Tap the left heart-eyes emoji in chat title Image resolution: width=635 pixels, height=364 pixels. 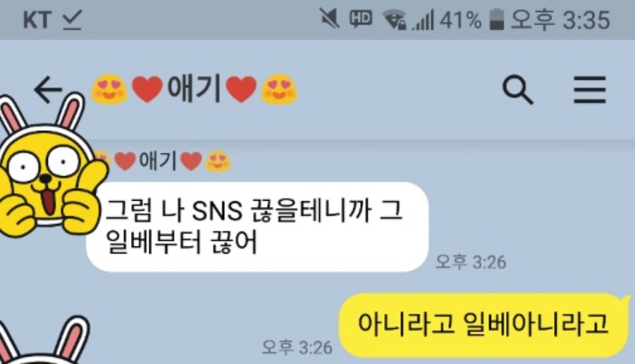[x=109, y=89]
